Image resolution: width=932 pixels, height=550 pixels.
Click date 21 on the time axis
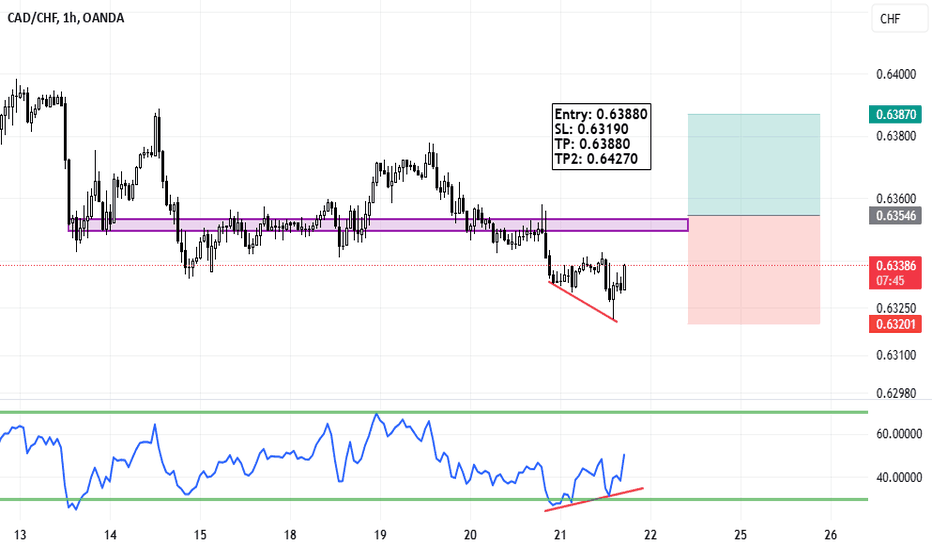pyautogui.click(x=560, y=535)
